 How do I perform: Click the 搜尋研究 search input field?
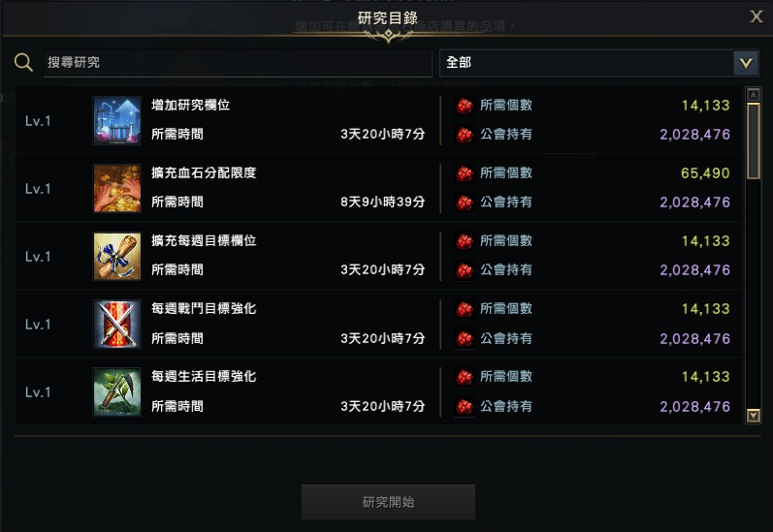coord(238,63)
